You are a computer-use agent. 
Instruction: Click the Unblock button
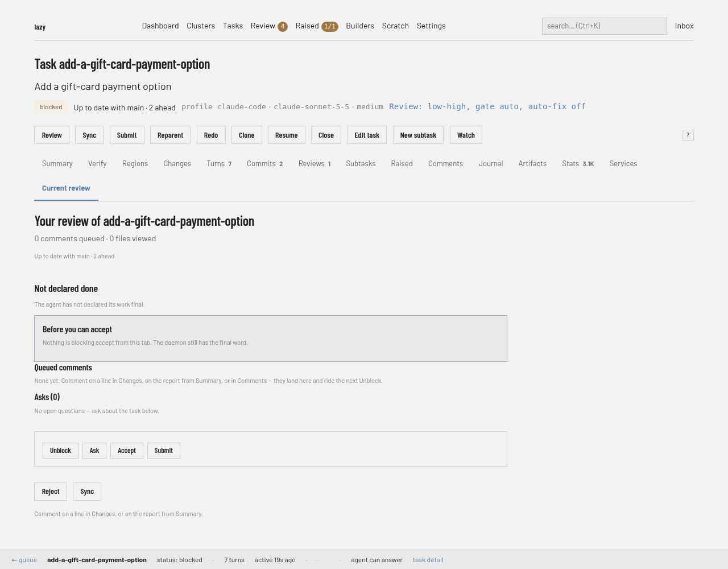tap(60, 451)
